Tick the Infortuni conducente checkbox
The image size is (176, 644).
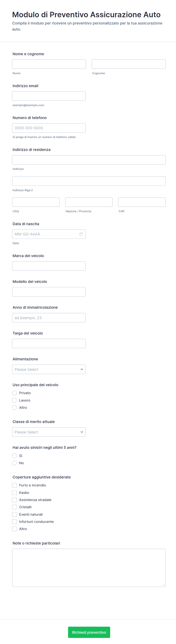click(14, 522)
